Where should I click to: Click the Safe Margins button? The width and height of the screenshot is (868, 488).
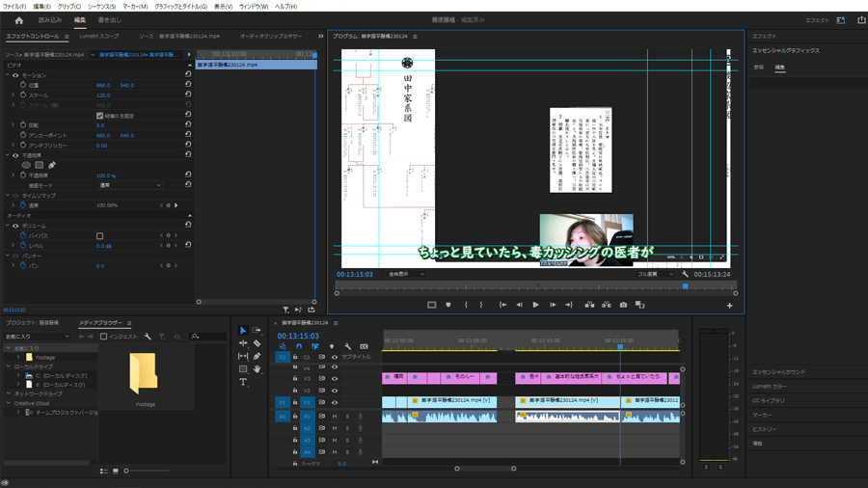pos(432,305)
